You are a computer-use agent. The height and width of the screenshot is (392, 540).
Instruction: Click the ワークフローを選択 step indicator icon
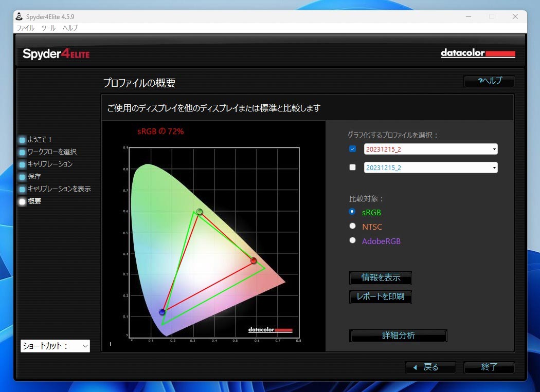[23, 152]
